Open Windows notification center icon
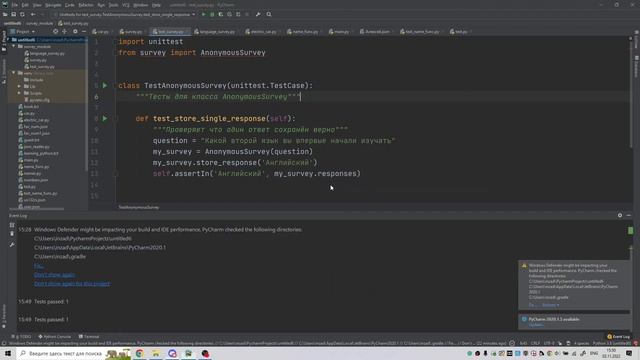Screen dimensions: 640x360 (629, 353)
